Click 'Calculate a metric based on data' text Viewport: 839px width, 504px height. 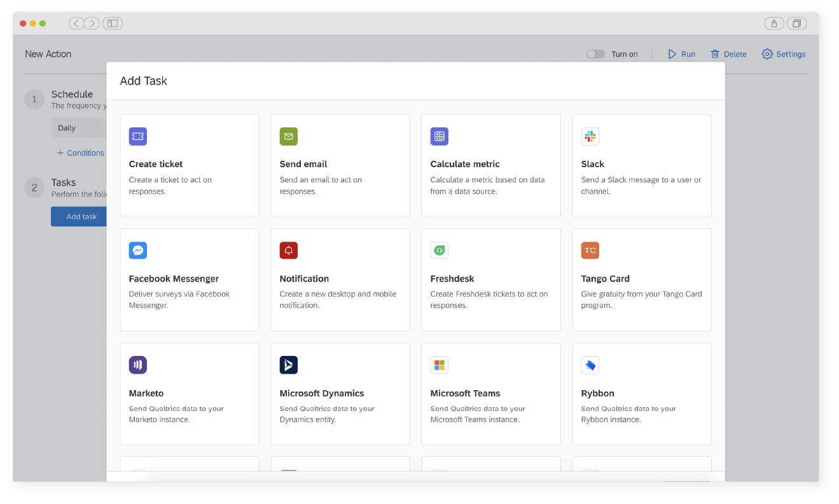point(488,186)
